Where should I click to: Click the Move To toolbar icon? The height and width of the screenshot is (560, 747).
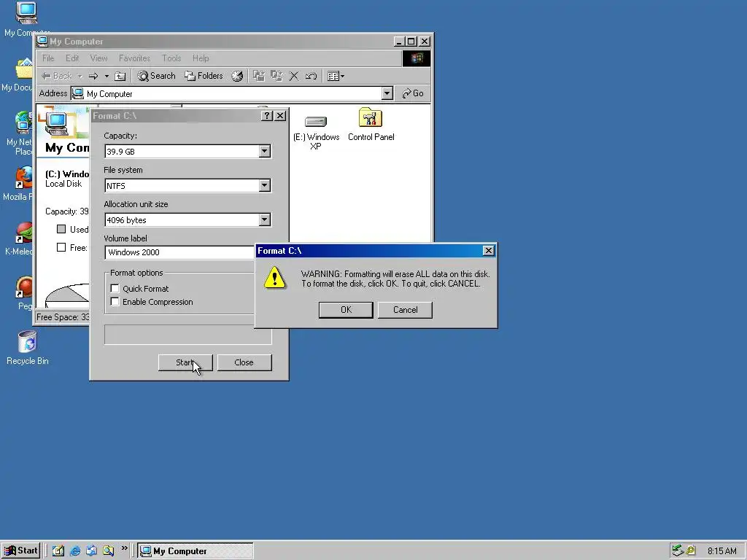259,76
